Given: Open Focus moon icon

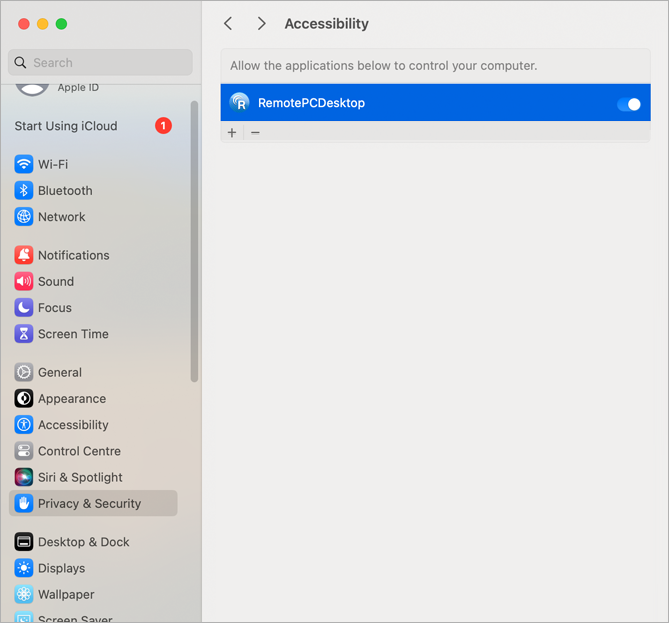Looking at the screenshot, I should pos(24,308).
